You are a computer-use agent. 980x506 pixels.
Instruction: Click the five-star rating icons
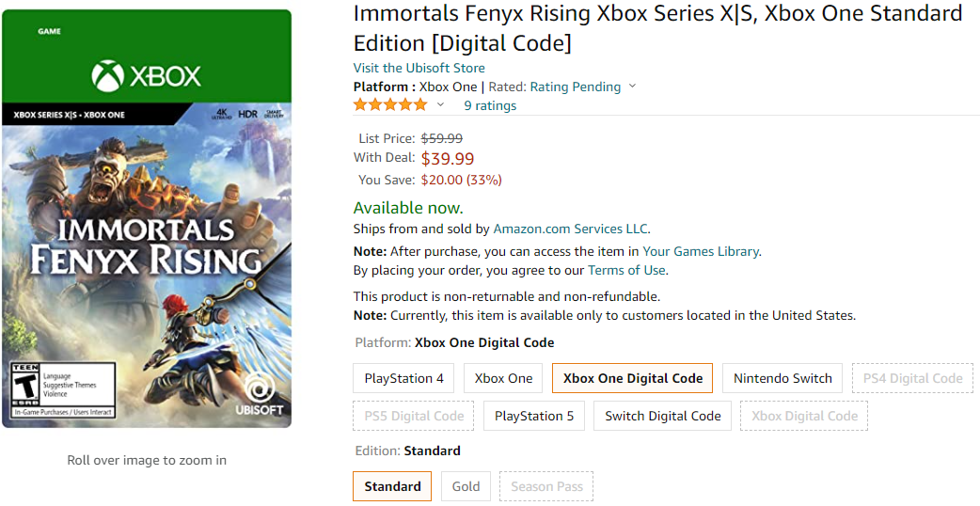(389, 105)
